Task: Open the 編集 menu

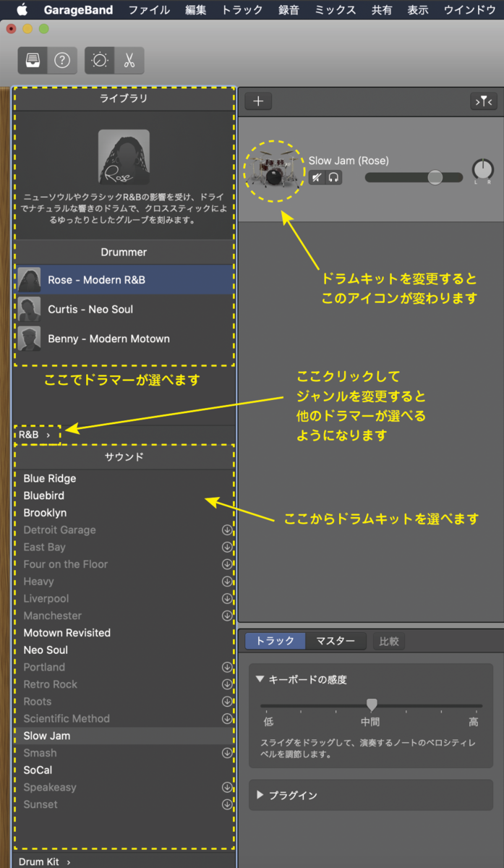Action: tap(195, 10)
